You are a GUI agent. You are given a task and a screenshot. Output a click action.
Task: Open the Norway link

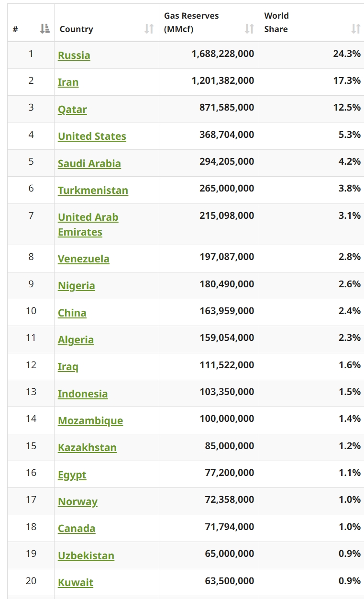coord(77,501)
